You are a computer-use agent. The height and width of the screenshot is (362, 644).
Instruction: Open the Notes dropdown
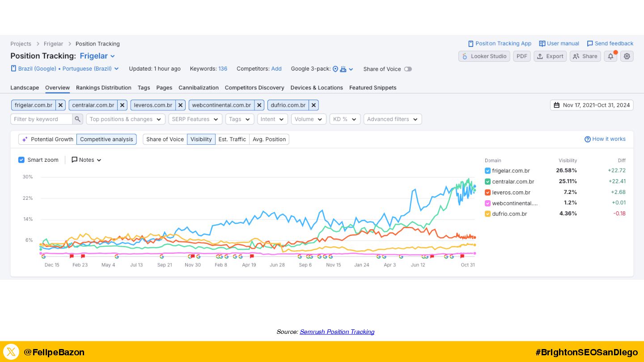pos(86,160)
